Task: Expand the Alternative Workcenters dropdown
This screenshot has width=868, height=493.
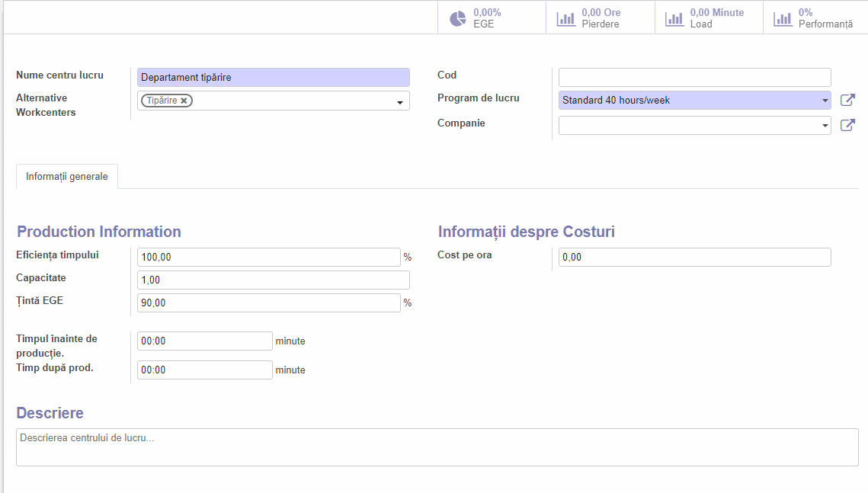Action: coord(399,102)
